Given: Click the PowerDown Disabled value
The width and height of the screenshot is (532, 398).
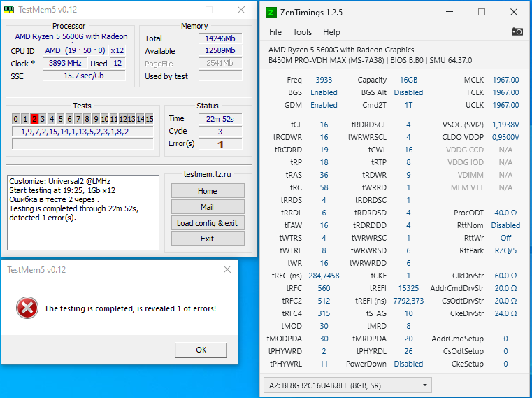Looking at the screenshot, I should (x=408, y=364).
